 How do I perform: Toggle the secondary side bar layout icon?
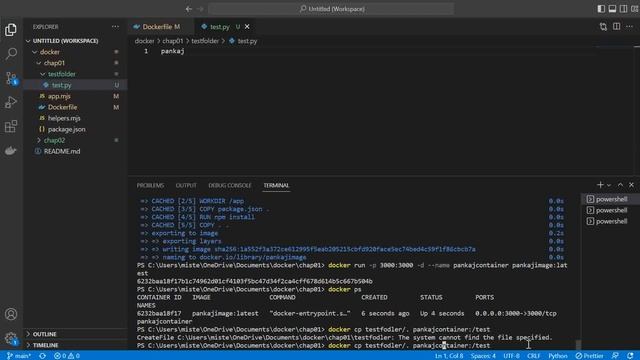[x=623, y=9]
